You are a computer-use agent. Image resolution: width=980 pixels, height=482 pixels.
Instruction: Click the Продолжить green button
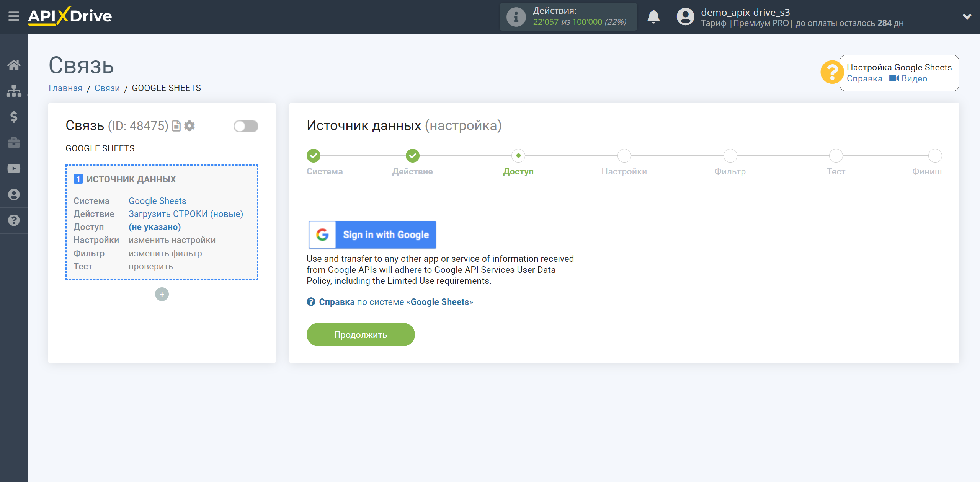coord(361,335)
